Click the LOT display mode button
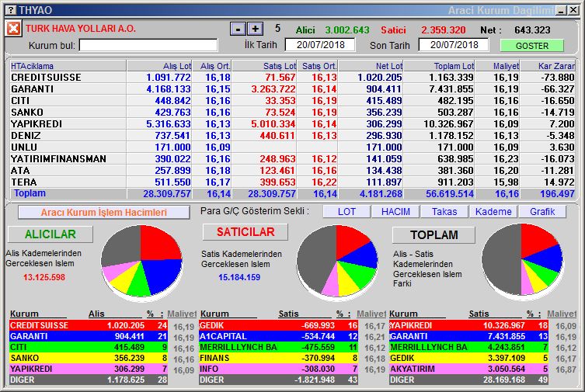Viewport: 585px width, 392px height. [x=346, y=212]
